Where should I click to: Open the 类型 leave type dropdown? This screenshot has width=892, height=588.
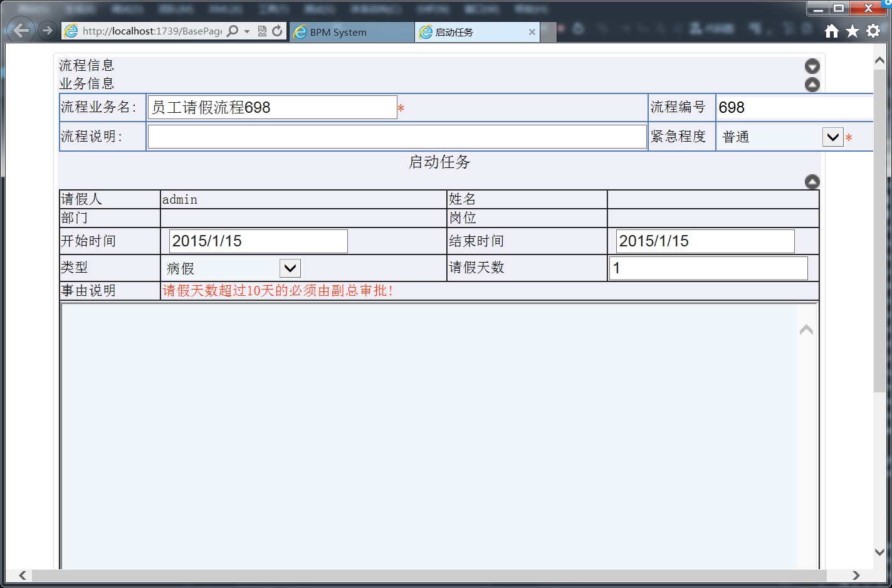point(290,268)
